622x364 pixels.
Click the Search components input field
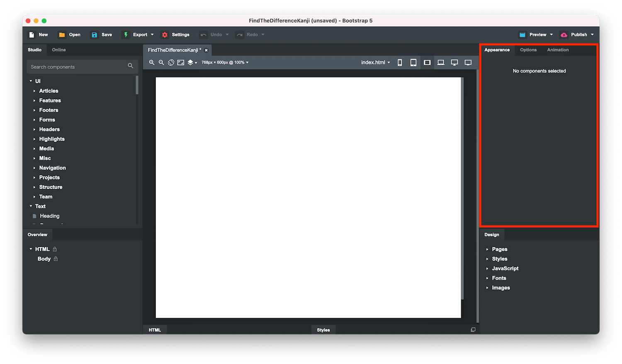77,67
